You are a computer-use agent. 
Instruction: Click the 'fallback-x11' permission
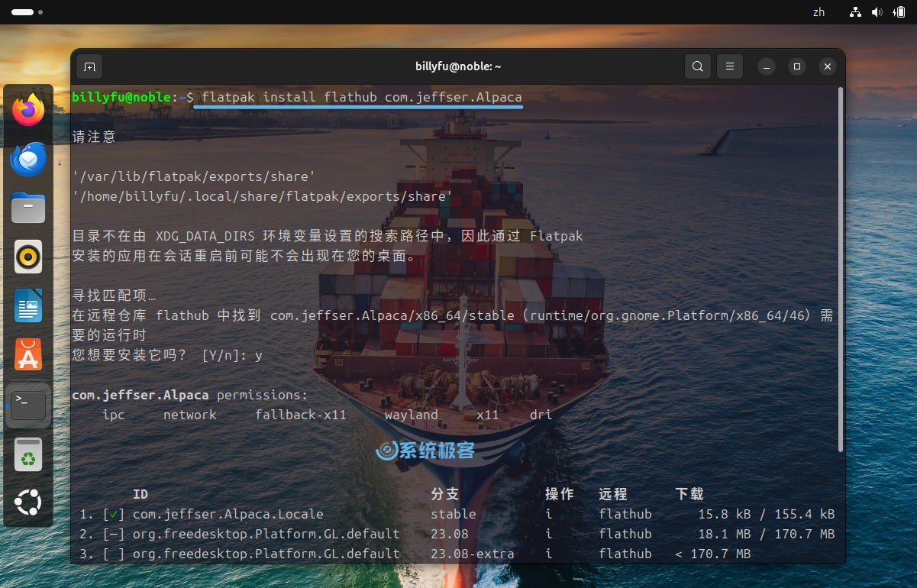tap(301, 415)
